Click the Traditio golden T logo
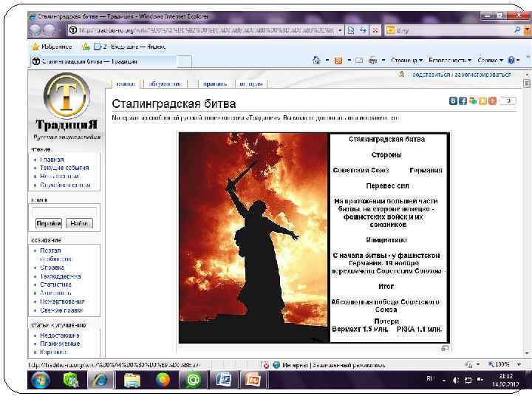Screen dimensions: 532x399 pos(66,96)
